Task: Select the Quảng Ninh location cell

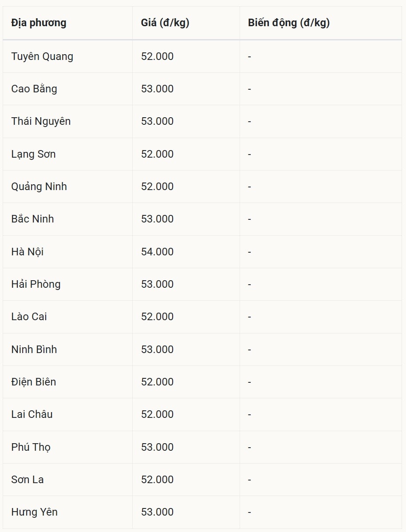Action: tap(39, 187)
